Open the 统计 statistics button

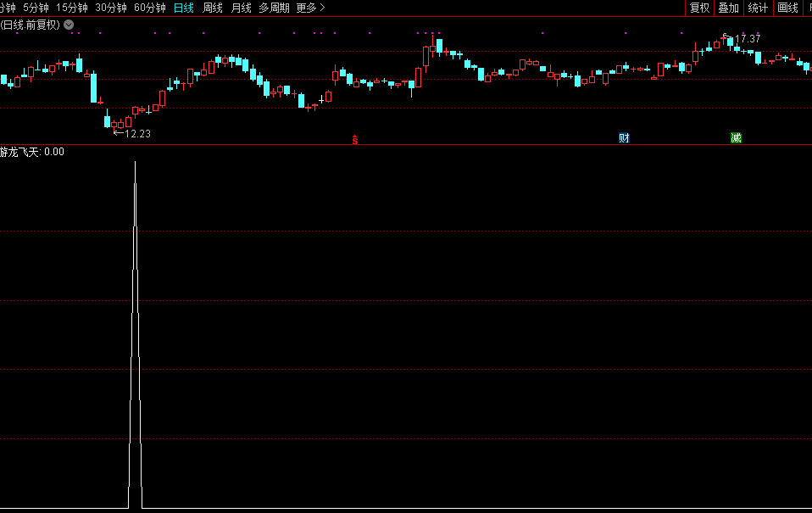coord(758,8)
